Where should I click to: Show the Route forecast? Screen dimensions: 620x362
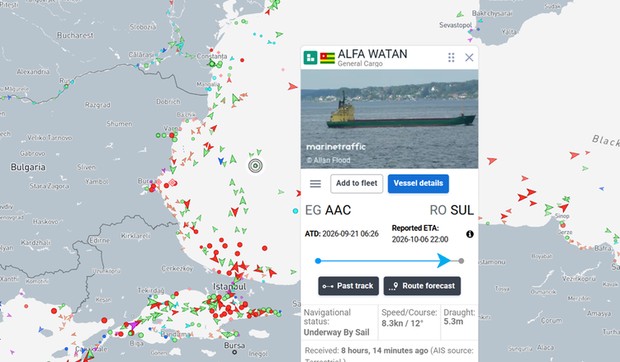[422, 286]
